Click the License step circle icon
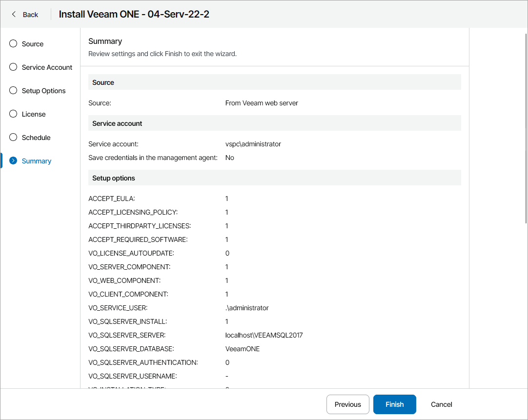Image resolution: width=528 pixels, height=420 pixels. point(13,114)
